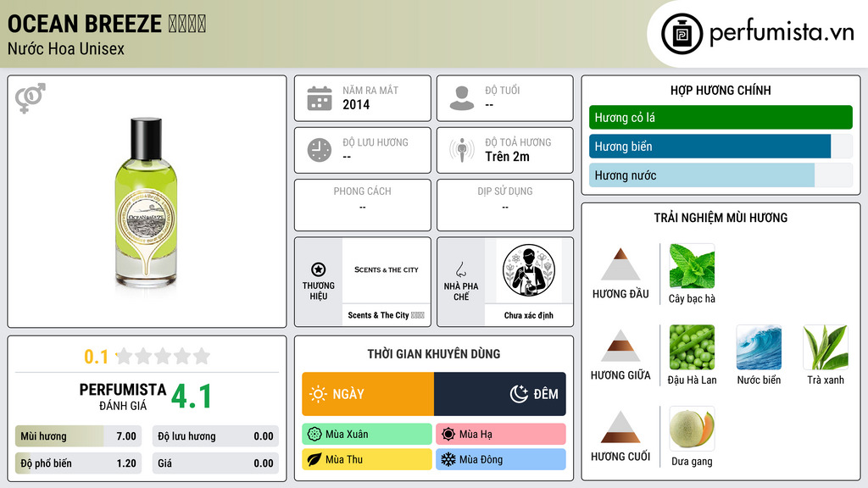Screen dimensions: 868x488
Task: Click the Trà xanh tea leaf image
Action: point(826,347)
